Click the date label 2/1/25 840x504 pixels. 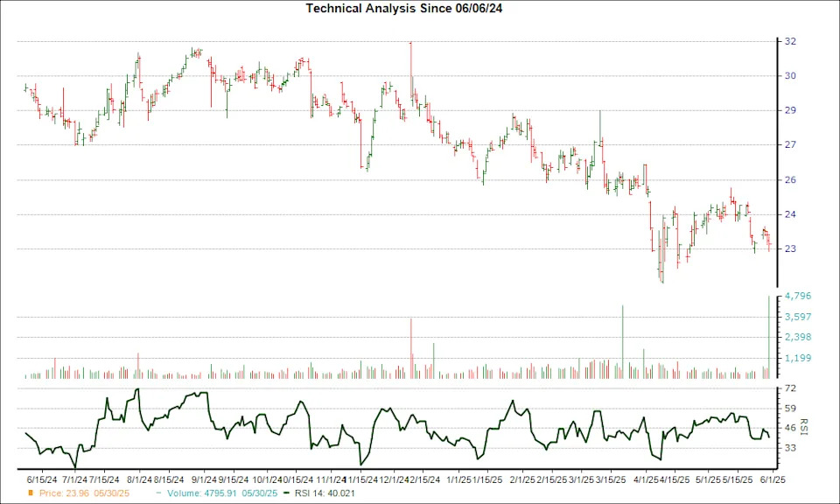[522, 479]
